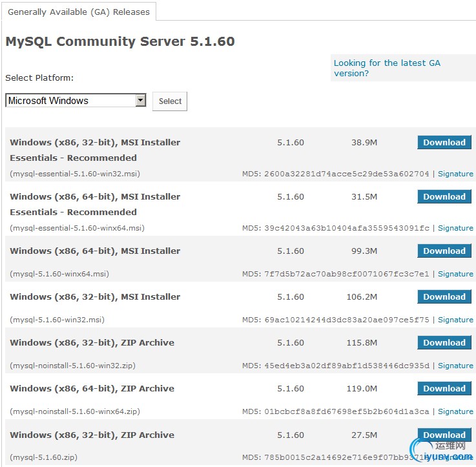Download the 119.0M Windows 64-bit ZIP Archive
Image resolution: width=476 pixels, height=467 pixels.
444,388
